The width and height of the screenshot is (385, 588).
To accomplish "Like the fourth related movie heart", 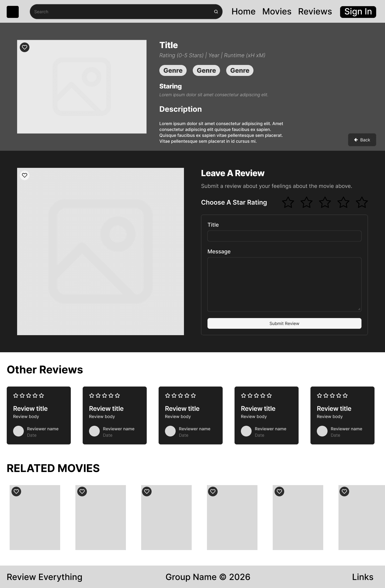I will [x=213, y=491].
